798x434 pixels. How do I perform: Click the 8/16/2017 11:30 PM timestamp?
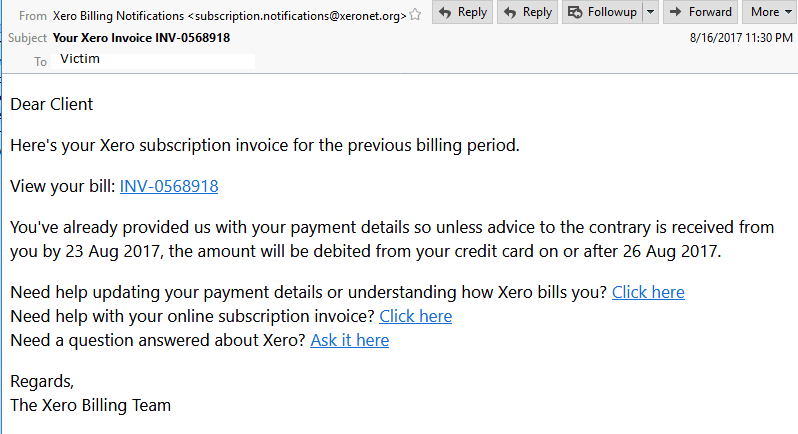click(x=741, y=38)
